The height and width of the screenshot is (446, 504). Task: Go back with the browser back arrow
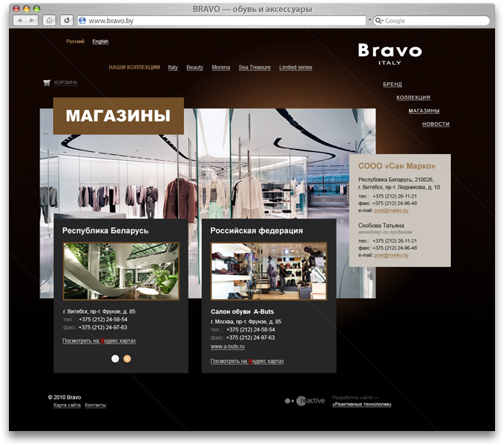click(x=19, y=21)
